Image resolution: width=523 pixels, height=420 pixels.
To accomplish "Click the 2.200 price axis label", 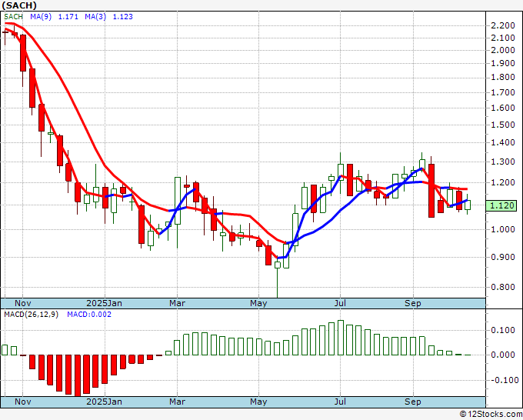I will pos(503,25).
